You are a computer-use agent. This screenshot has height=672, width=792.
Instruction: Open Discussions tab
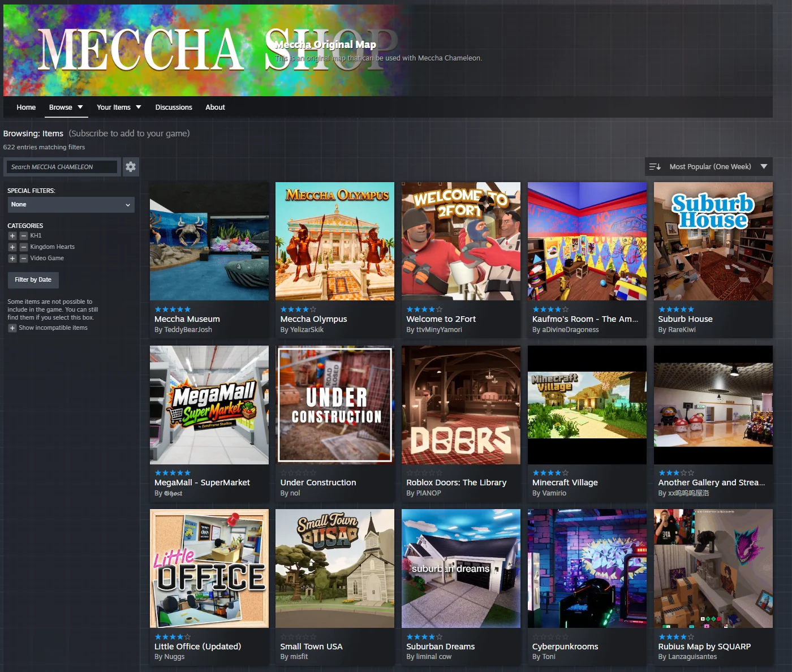[x=174, y=107]
